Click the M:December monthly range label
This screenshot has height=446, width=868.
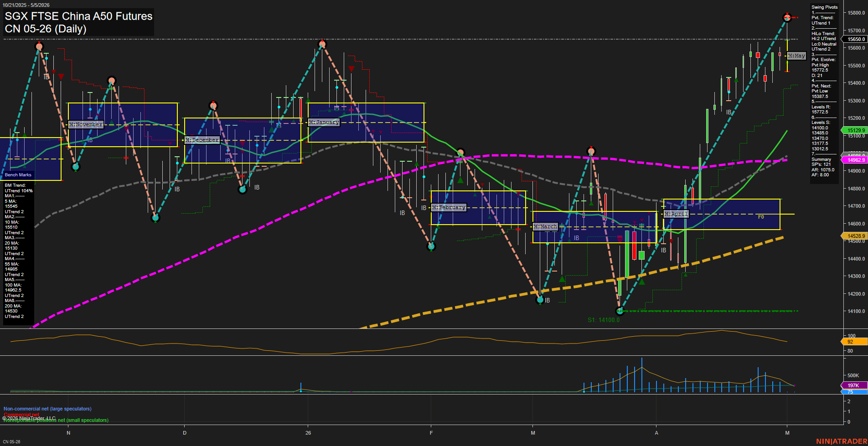pyautogui.click(x=202, y=140)
